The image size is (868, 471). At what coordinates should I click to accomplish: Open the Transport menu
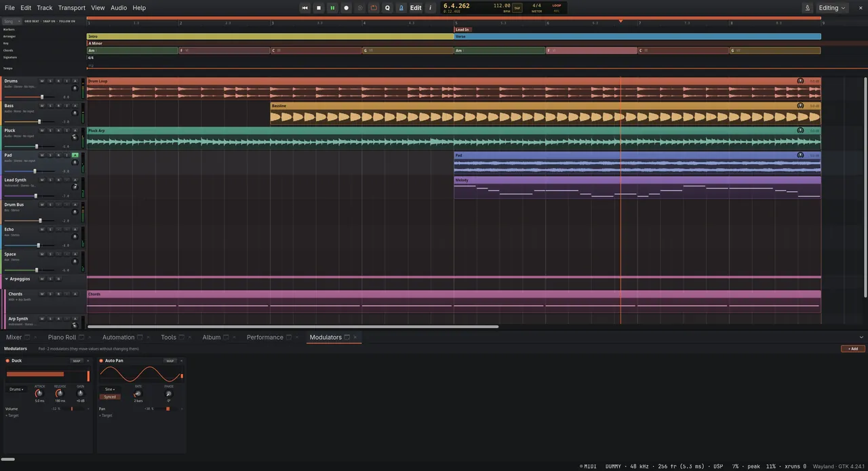pos(72,8)
